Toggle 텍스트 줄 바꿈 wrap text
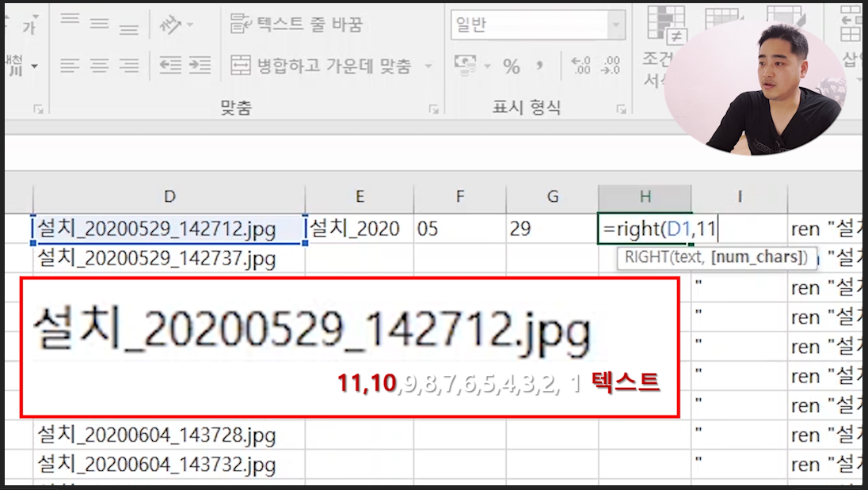This screenshot has height=490, width=868. pyautogui.click(x=296, y=24)
